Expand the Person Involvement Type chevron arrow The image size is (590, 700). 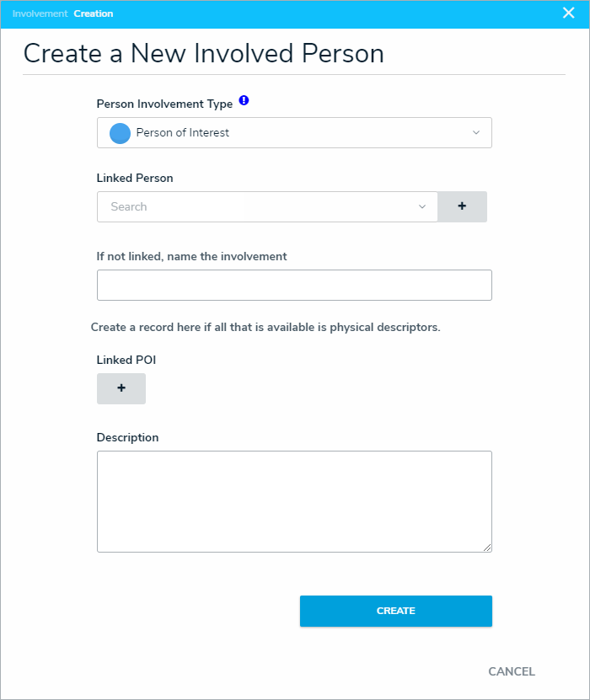475,133
